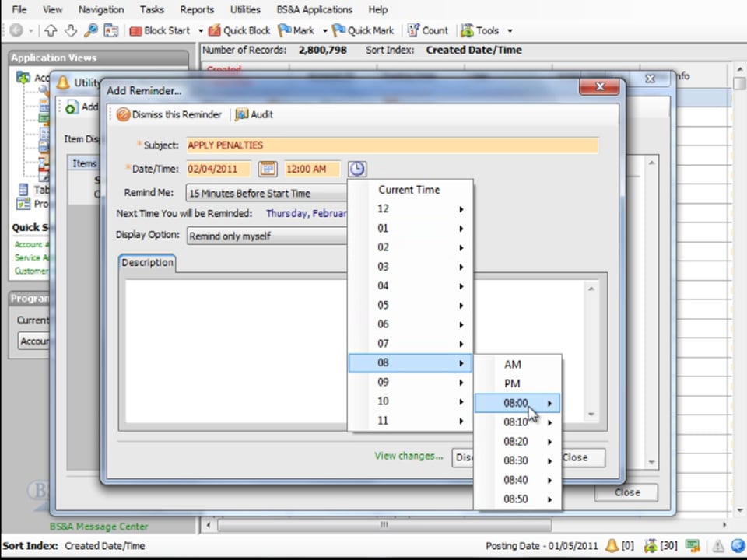Click the Quick Block toolbar button
747x560 pixels.
pyautogui.click(x=240, y=30)
